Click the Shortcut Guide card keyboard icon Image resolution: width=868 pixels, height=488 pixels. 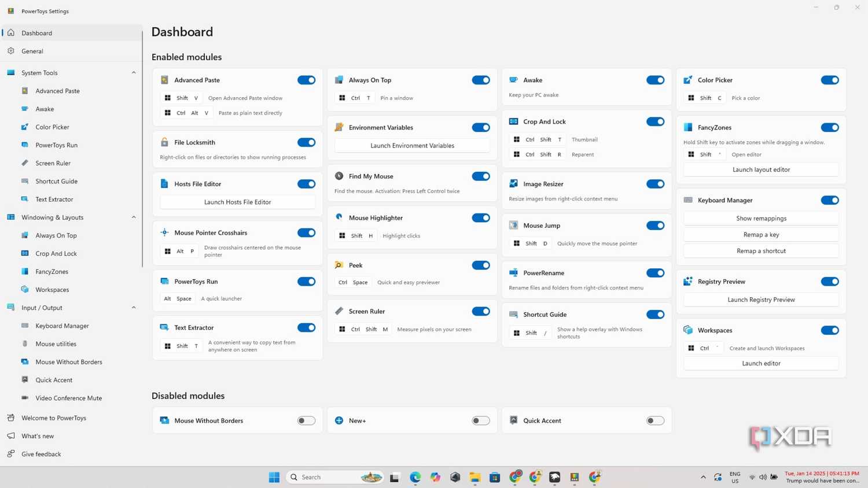[x=513, y=315]
